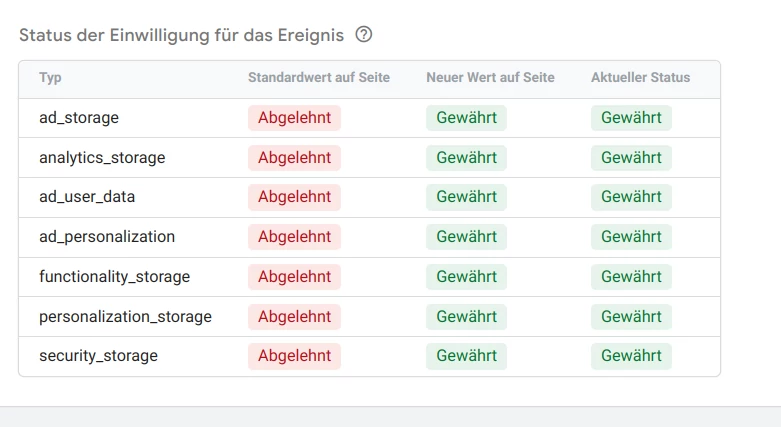Select the ad_storage row label
This screenshot has width=781, height=427.
tap(79, 118)
